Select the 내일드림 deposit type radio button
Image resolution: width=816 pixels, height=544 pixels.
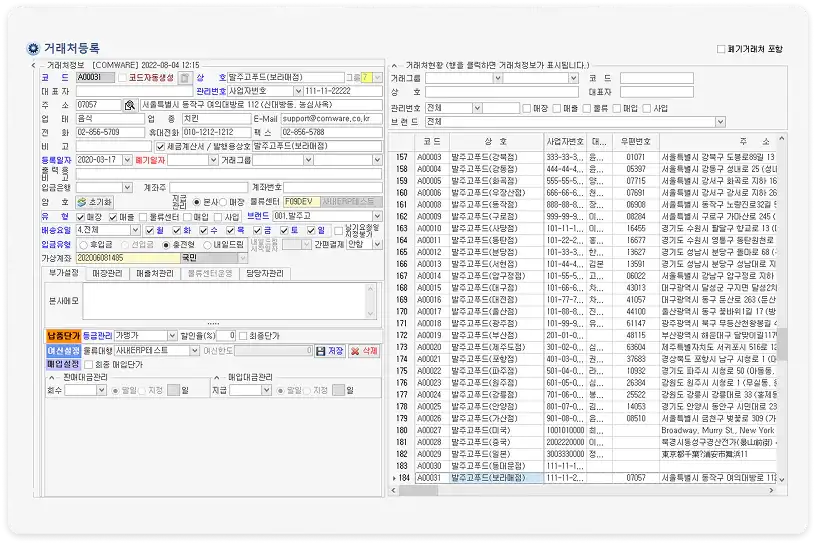(x=207, y=245)
